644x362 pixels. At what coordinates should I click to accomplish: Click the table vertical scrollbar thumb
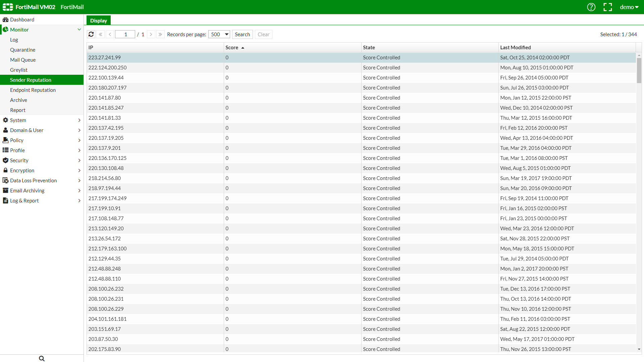point(639,70)
